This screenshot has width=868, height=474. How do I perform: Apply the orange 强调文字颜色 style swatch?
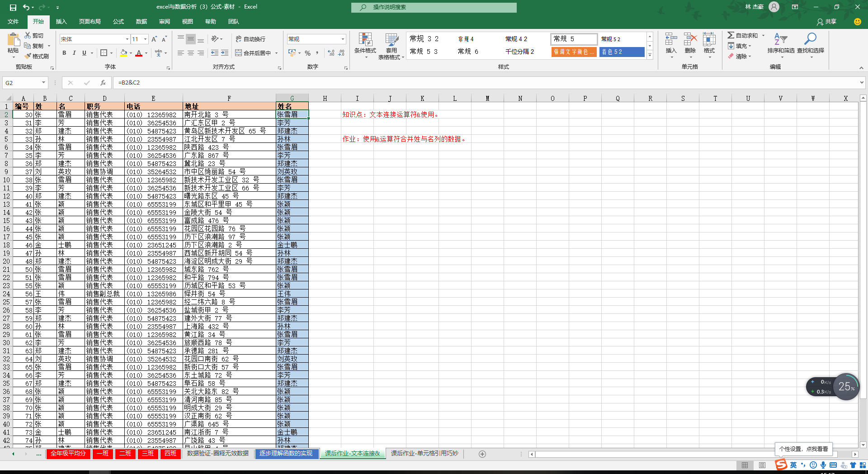[574, 52]
